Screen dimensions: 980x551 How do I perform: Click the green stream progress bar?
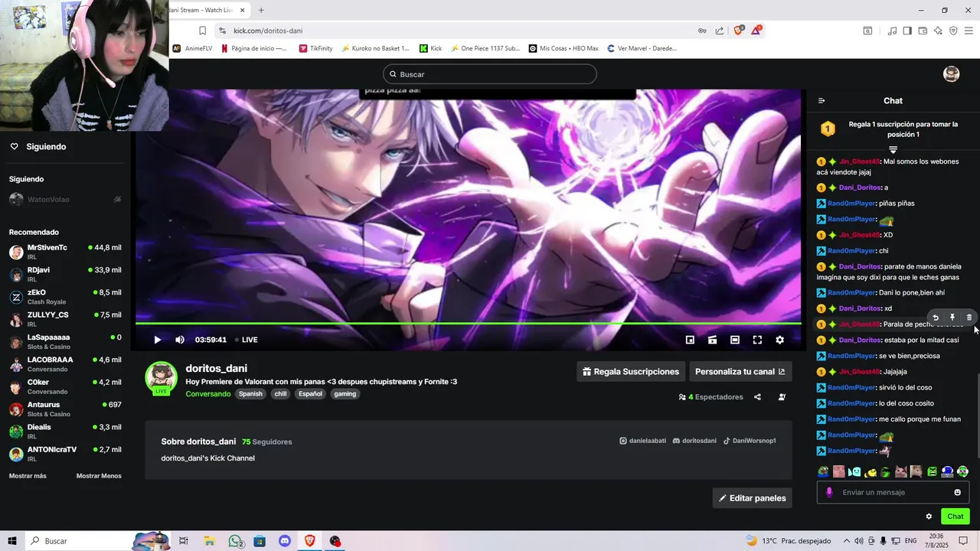[x=468, y=323]
